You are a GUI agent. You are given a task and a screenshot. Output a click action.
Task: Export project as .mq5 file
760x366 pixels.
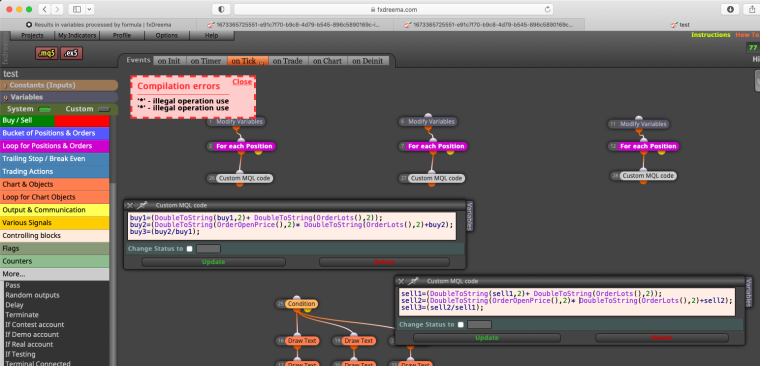[x=46, y=53]
